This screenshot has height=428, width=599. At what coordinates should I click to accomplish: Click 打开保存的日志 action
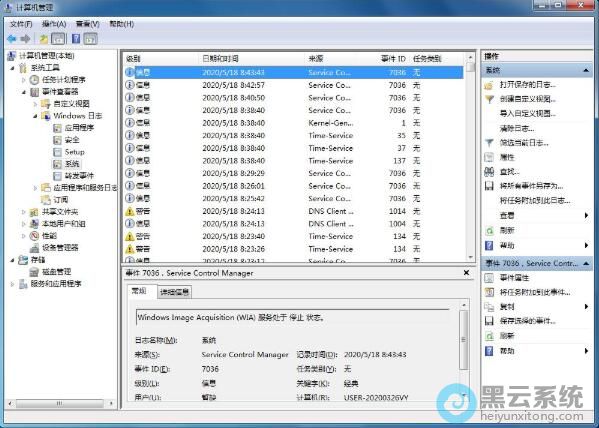point(528,84)
